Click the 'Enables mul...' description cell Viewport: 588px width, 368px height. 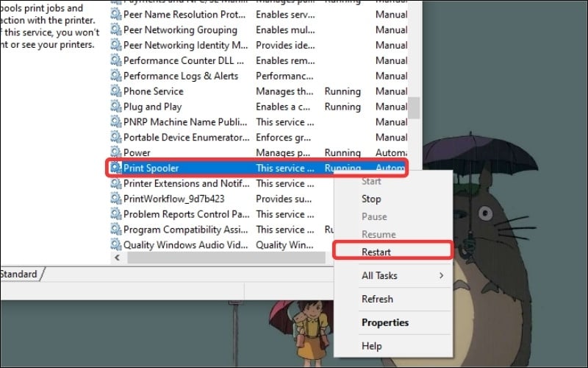tap(285, 29)
